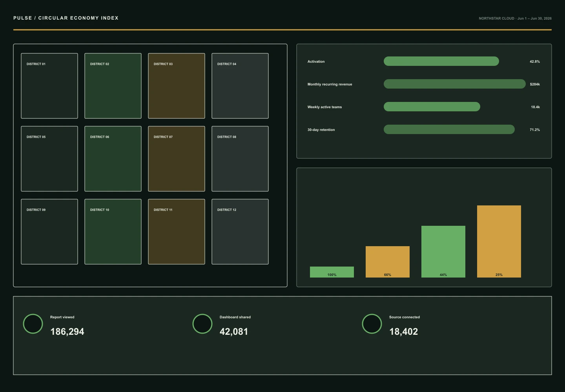Click District 11 card
The height and width of the screenshot is (392, 565).
pos(177,232)
